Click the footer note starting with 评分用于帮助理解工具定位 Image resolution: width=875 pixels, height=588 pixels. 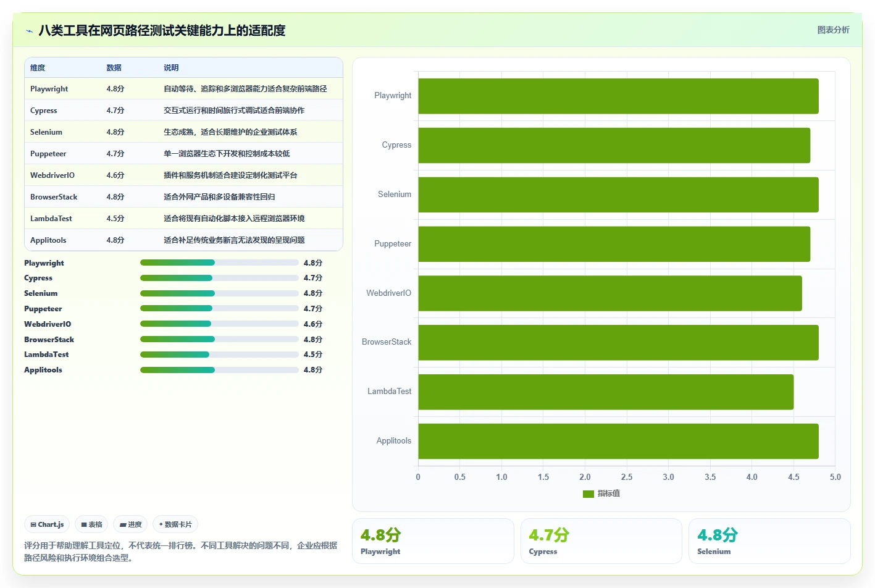coord(181,552)
